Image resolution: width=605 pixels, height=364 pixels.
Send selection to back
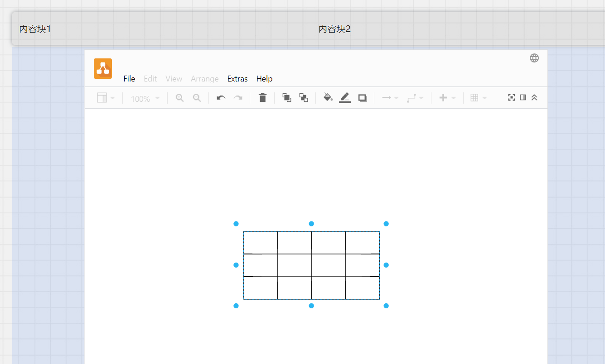pyautogui.click(x=304, y=97)
